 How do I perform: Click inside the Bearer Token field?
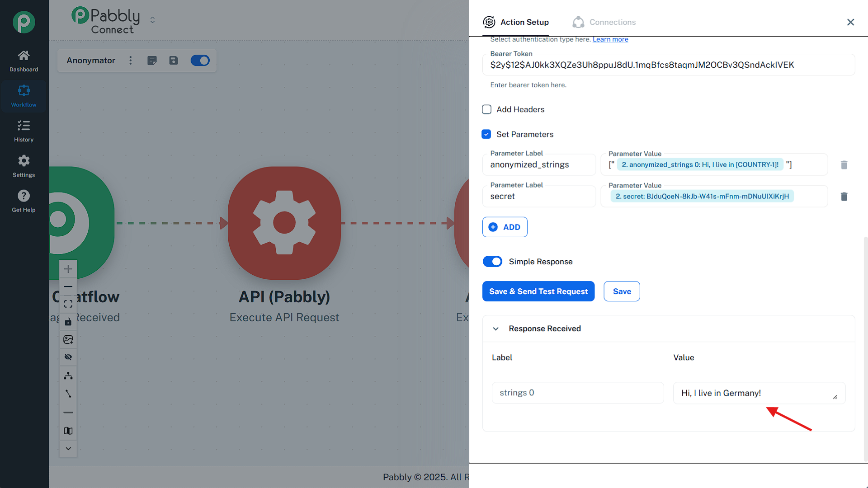pos(668,65)
